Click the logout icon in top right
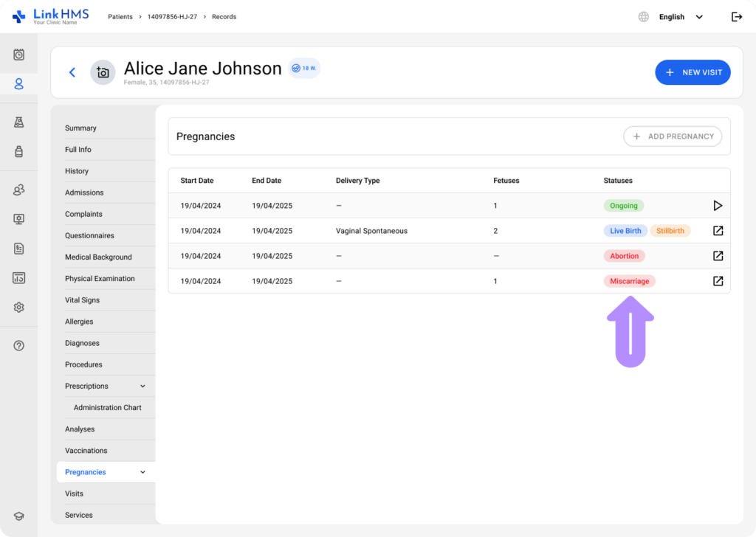This screenshot has width=756, height=537. point(736,17)
